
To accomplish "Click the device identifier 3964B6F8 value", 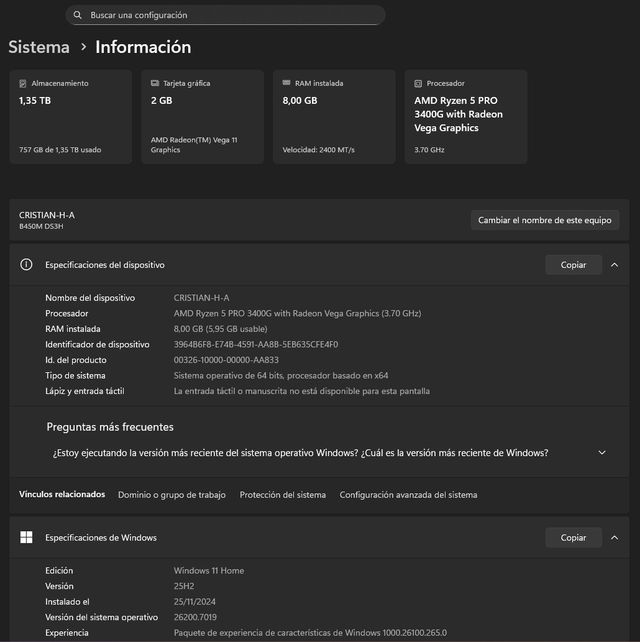I will coord(256,344).
